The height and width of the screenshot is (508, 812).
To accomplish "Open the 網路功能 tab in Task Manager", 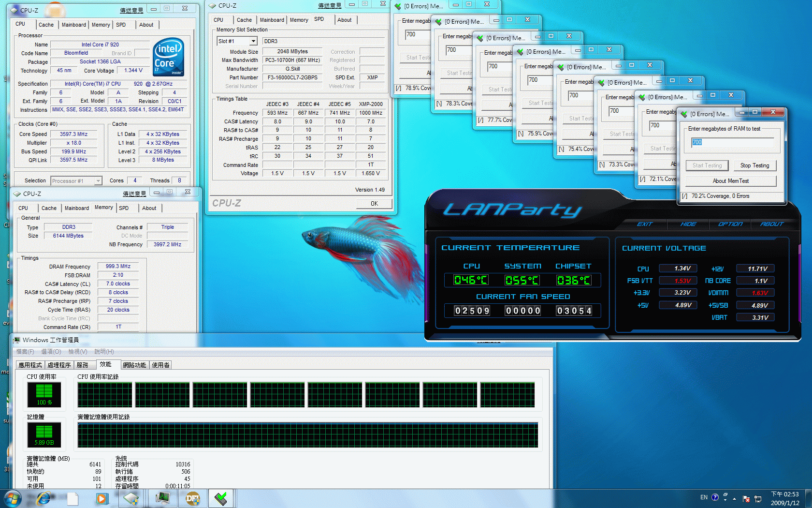I will (134, 365).
